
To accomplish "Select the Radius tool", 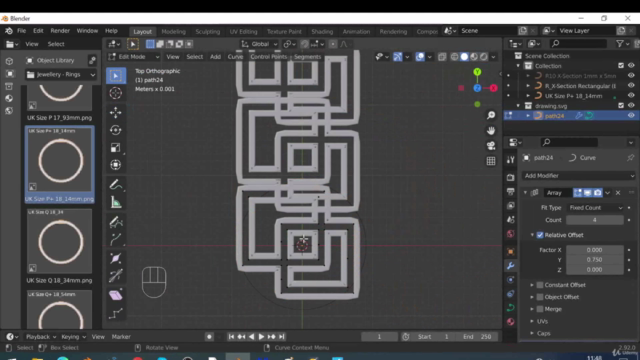I will tap(116, 258).
